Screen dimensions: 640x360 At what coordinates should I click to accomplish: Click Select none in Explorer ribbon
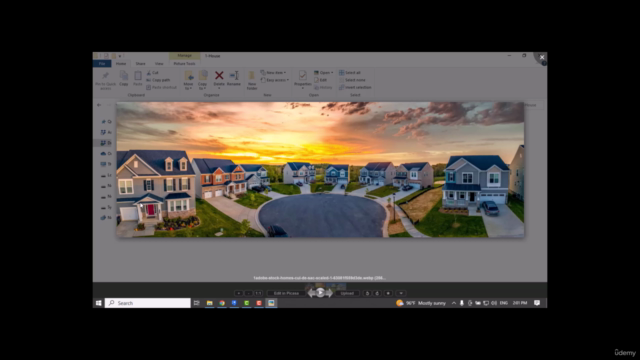[352, 80]
